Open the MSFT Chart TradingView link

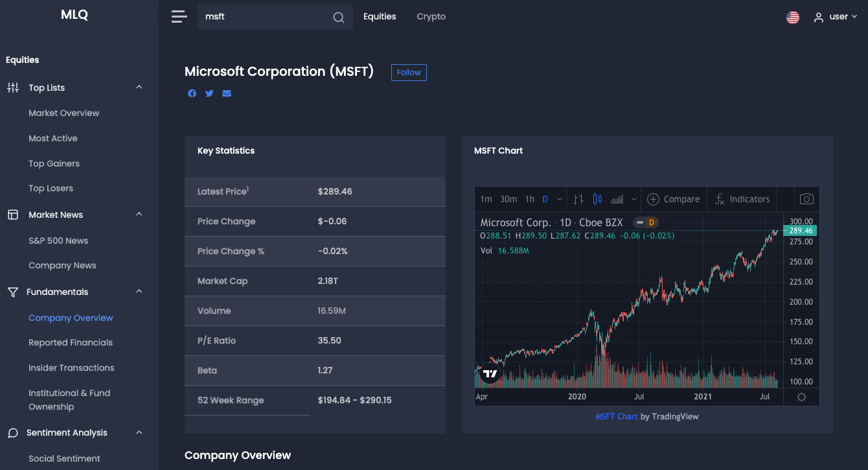pyautogui.click(x=616, y=416)
